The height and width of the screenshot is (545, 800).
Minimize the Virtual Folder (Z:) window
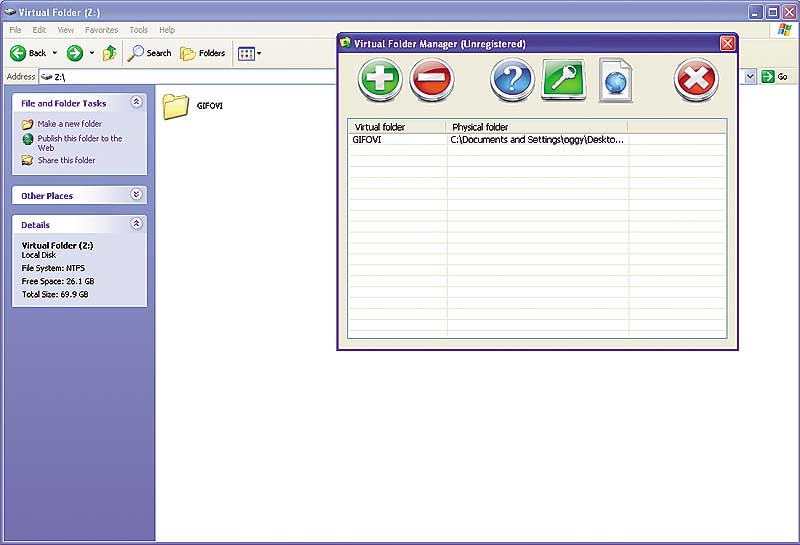point(756,12)
